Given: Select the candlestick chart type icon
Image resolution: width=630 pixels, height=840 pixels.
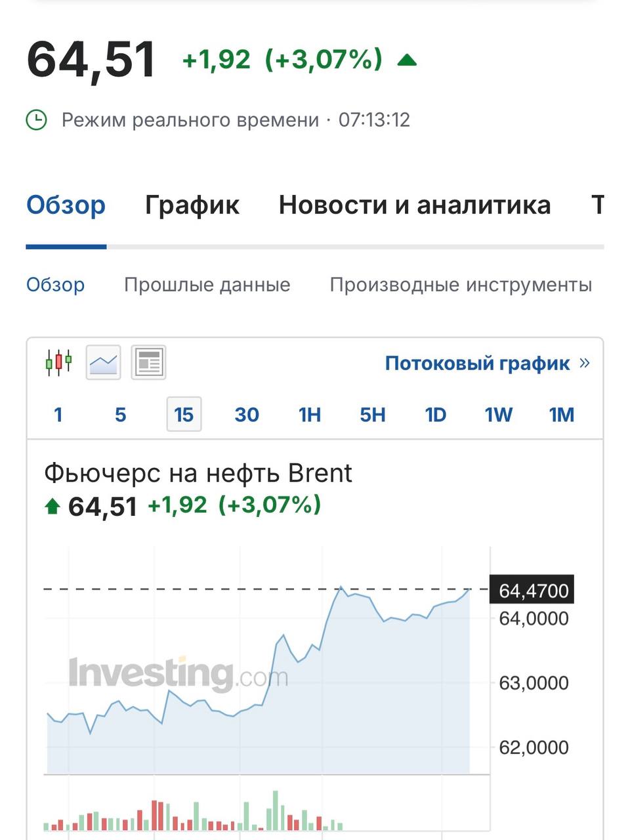Looking at the screenshot, I should (x=58, y=362).
